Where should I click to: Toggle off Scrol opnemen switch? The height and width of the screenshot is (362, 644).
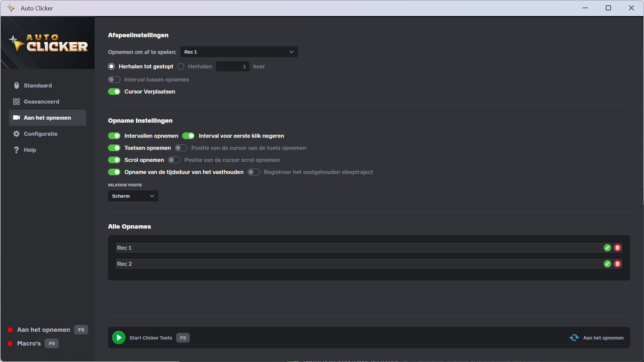tap(114, 160)
